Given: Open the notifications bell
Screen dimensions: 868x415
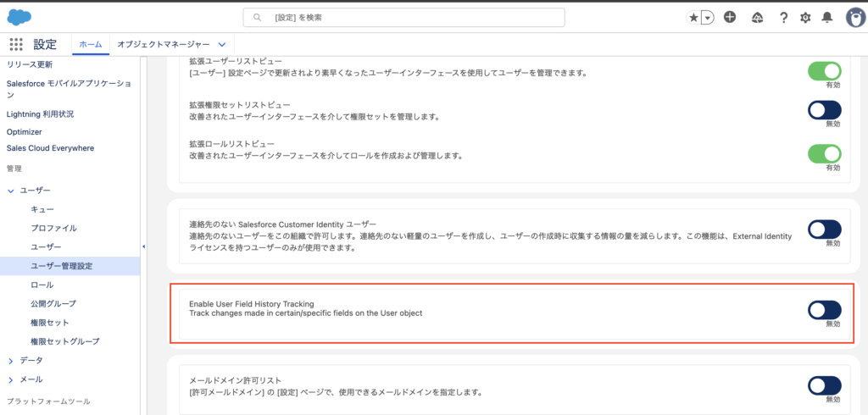Looking at the screenshot, I should pyautogui.click(x=827, y=18).
